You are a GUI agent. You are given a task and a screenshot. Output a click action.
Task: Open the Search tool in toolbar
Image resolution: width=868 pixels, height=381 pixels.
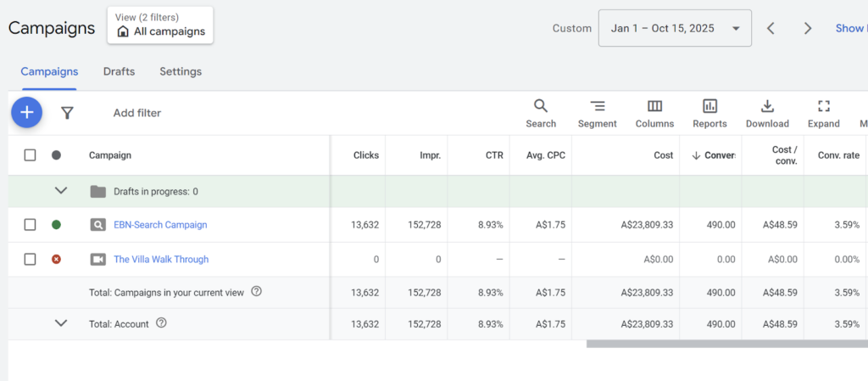coord(541,114)
